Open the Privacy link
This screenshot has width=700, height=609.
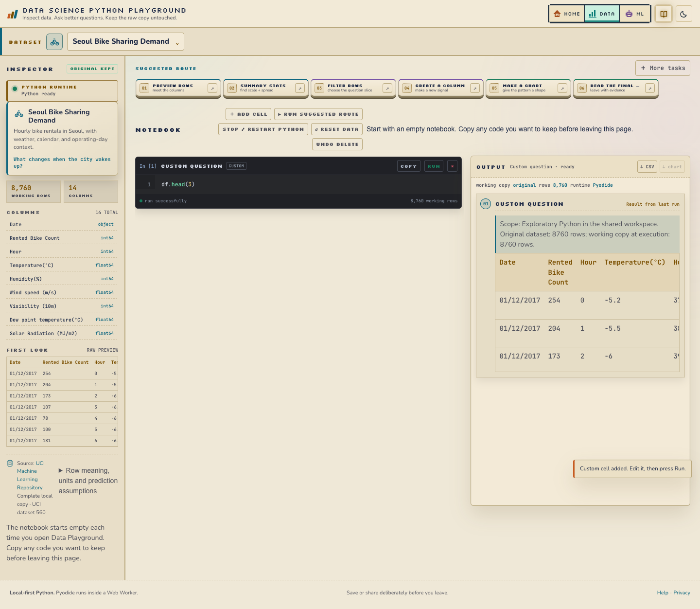coord(682,593)
